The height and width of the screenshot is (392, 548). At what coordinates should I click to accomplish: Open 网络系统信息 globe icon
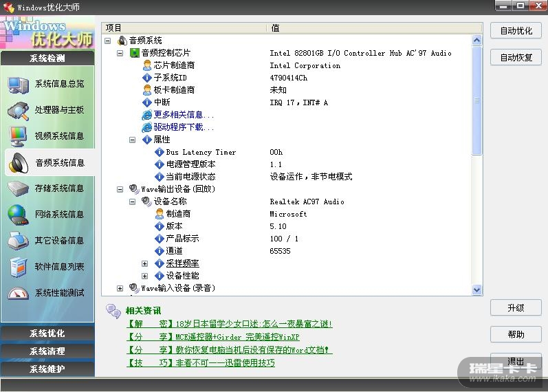[x=18, y=215]
